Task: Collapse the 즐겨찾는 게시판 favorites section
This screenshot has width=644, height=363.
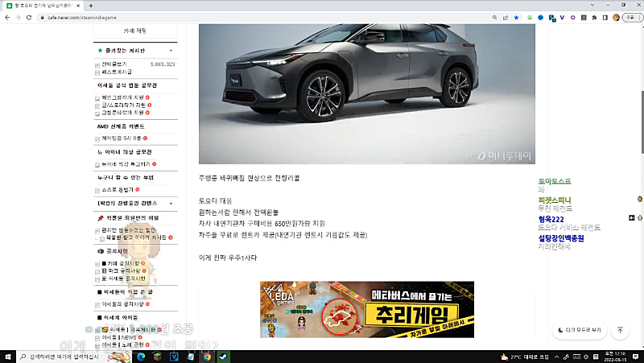Action: (171, 51)
